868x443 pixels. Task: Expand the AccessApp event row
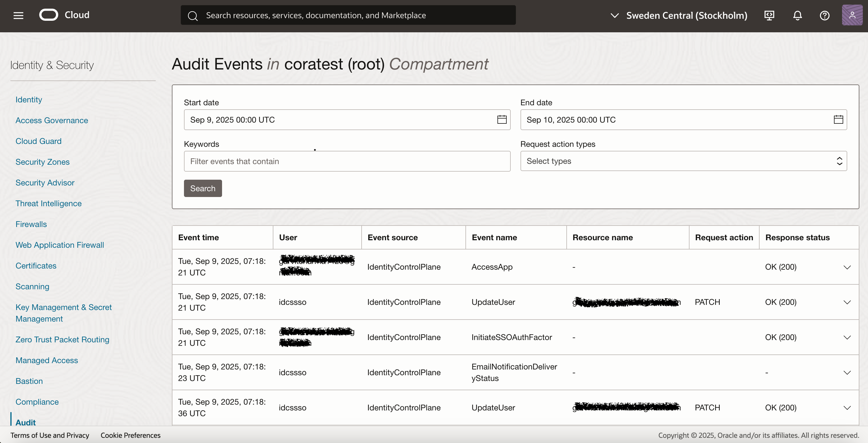point(847,267)
